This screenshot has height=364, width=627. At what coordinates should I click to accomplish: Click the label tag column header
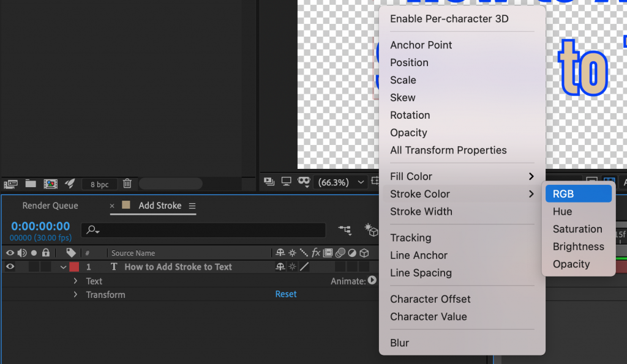71,253
